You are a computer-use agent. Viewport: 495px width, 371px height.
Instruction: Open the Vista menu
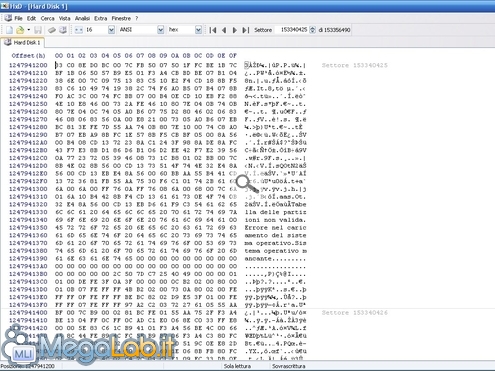[64, 18]
